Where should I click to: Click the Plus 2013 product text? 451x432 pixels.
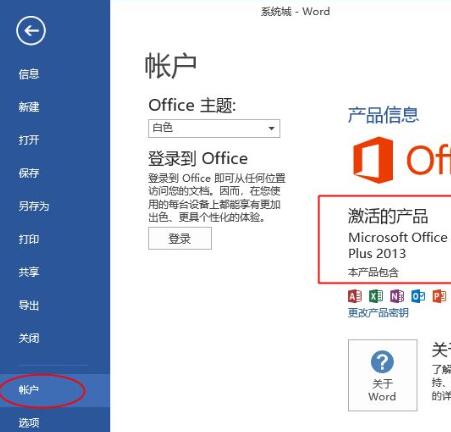377,254
